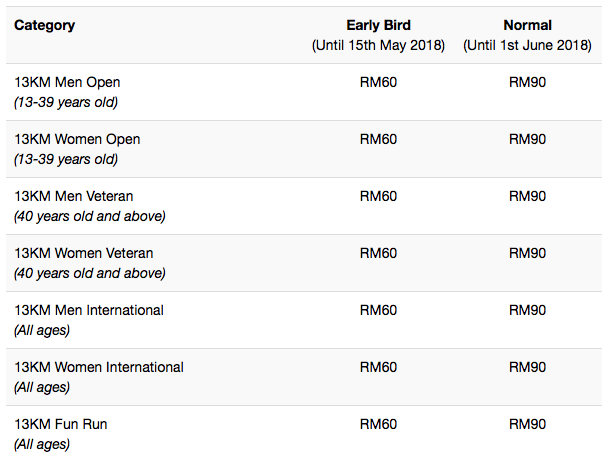Select the 13KM Women International category
The height and width of the screenshot is (475, 611).
click(99, 367)
